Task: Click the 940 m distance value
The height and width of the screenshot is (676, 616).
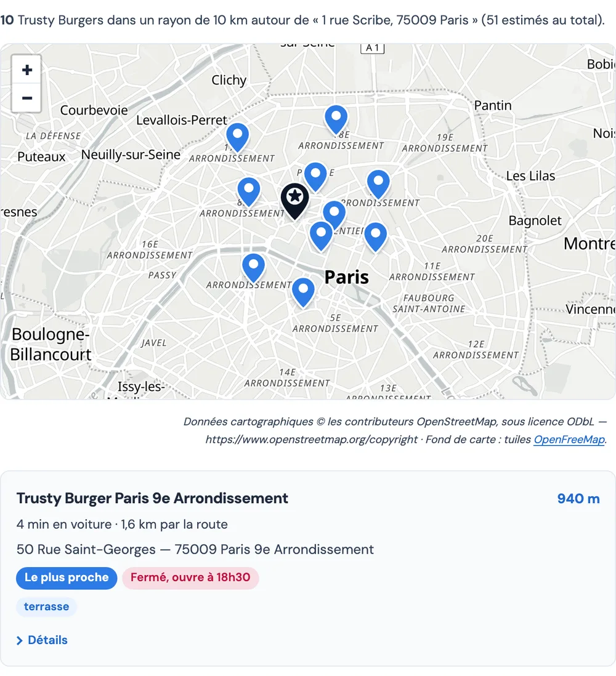Action: (x=578, y=498)
